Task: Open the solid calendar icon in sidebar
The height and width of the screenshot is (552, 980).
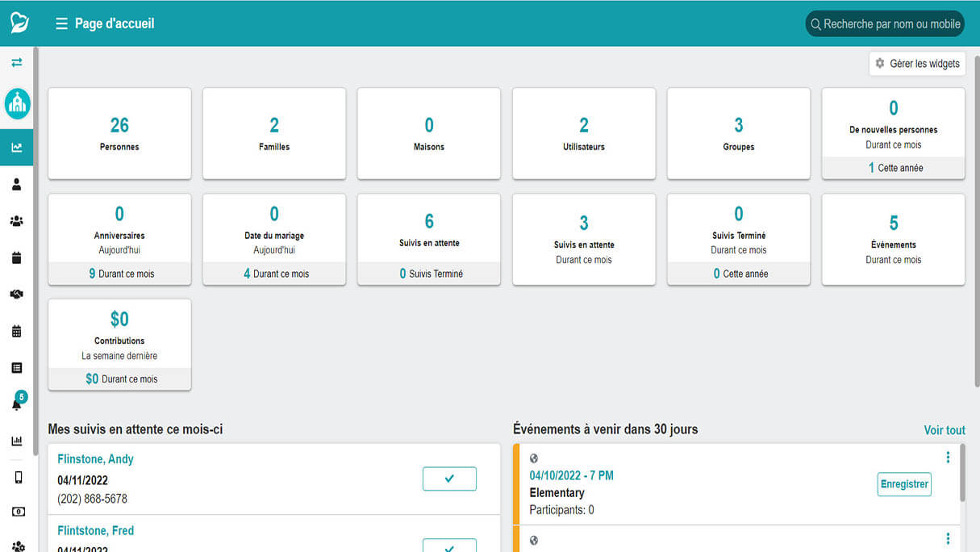Action: point(16,258)
